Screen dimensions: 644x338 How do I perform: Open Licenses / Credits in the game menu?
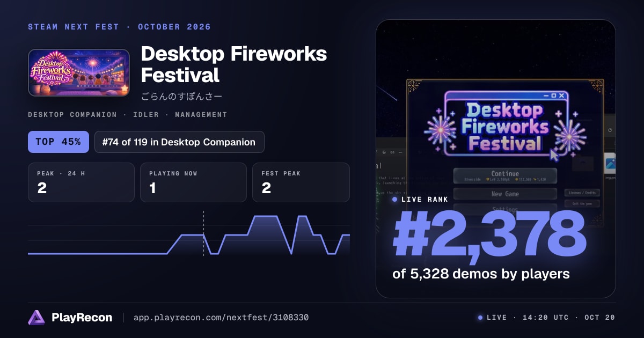point(582,193)
